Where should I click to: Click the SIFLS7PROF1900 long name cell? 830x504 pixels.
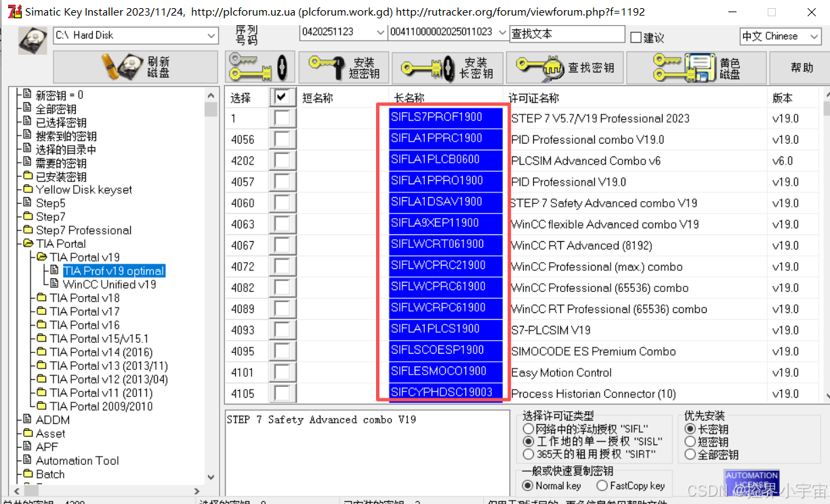point(446,118)
